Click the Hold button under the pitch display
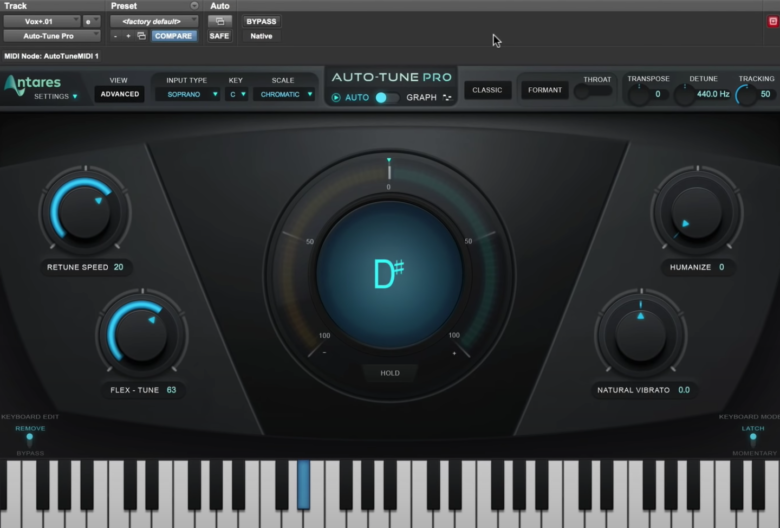 (390, 373)
